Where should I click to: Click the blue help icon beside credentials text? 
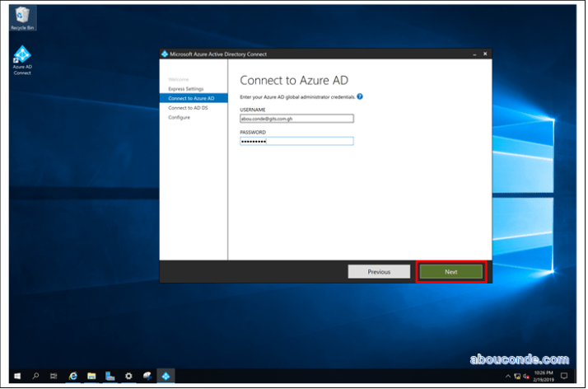coord(360,96)
